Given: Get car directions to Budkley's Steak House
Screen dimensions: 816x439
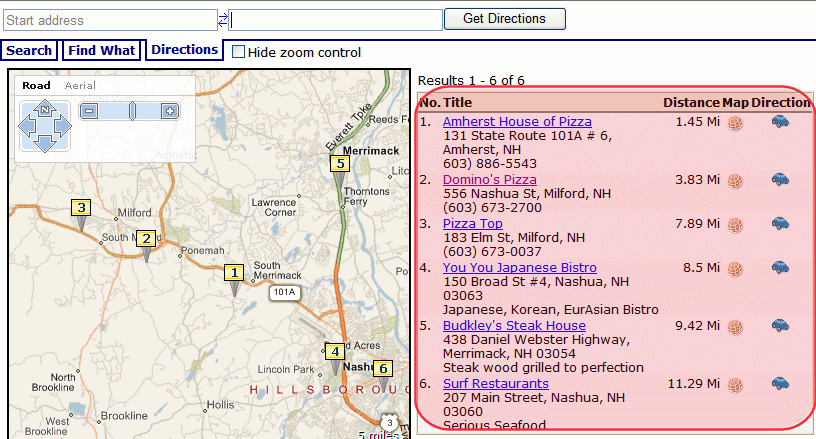Looking at the screenshot, I should 780,326.
